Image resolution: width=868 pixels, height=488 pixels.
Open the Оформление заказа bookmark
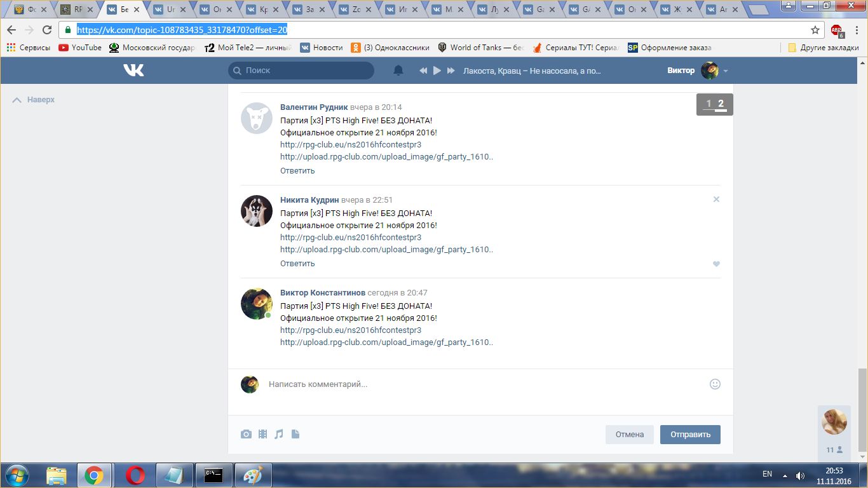pyautogui.click(x=670, y=48)
